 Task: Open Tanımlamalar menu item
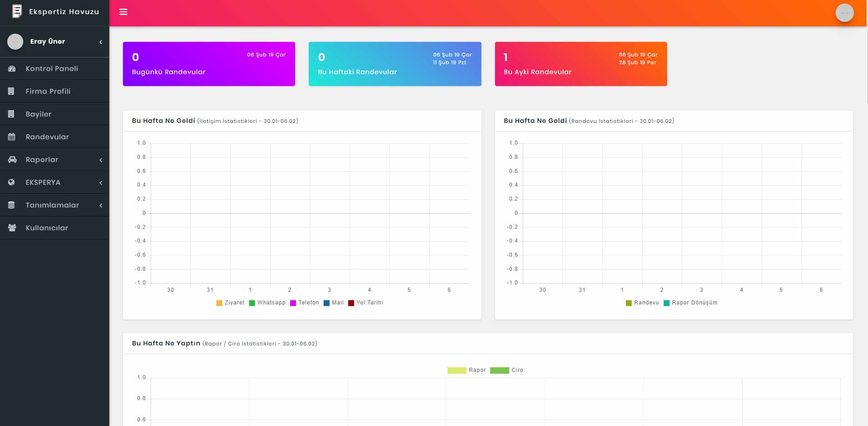tap(55, 205)
